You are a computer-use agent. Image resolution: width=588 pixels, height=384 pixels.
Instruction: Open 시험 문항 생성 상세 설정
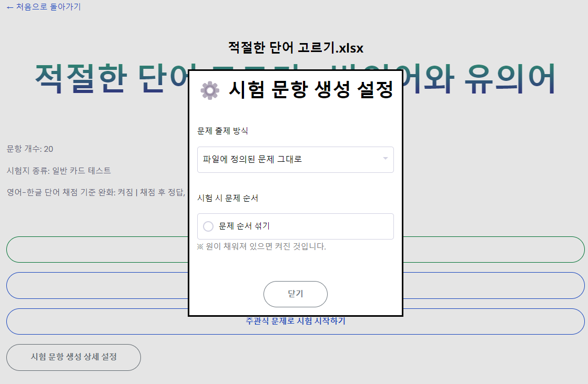[73, 357]
